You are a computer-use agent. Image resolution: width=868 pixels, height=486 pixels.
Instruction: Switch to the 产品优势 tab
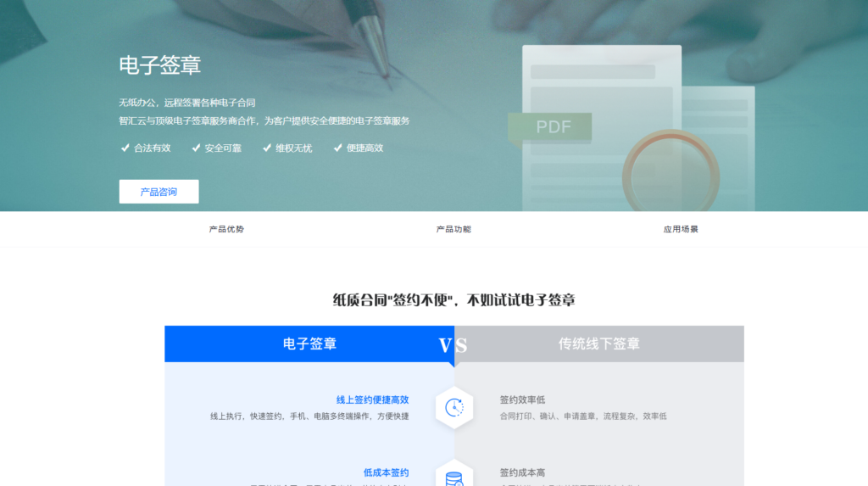[226, 229]
